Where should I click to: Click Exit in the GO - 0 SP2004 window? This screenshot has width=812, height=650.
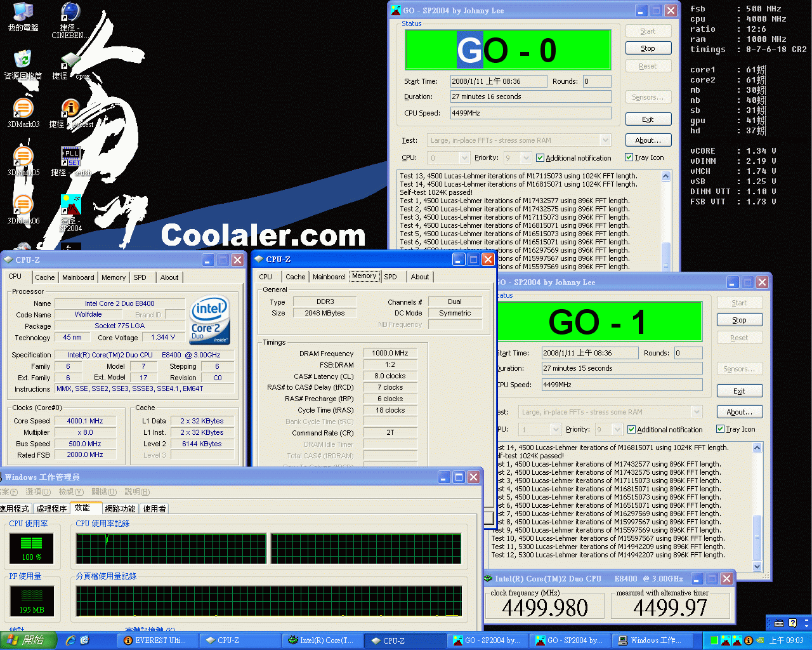[648, 119]
